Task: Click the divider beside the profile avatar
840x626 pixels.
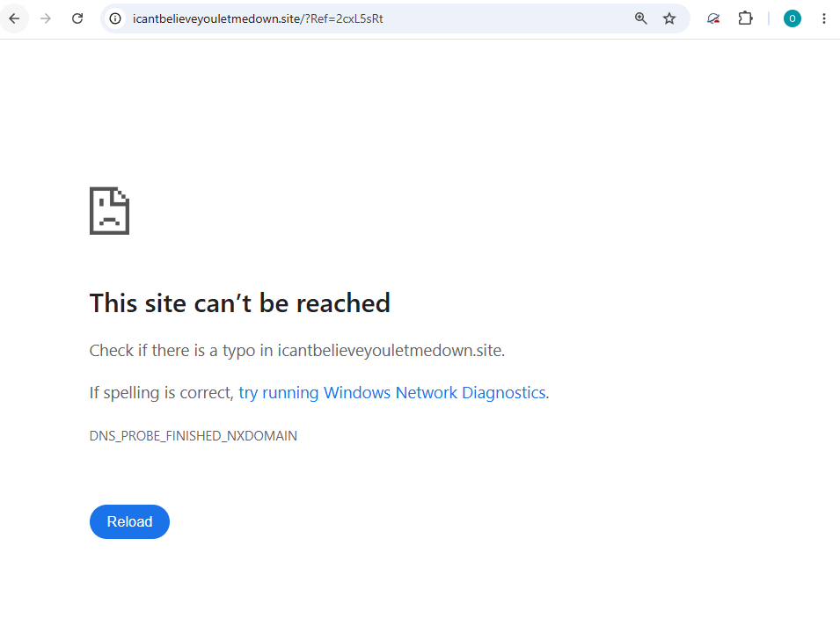Action: click(769, 18)
